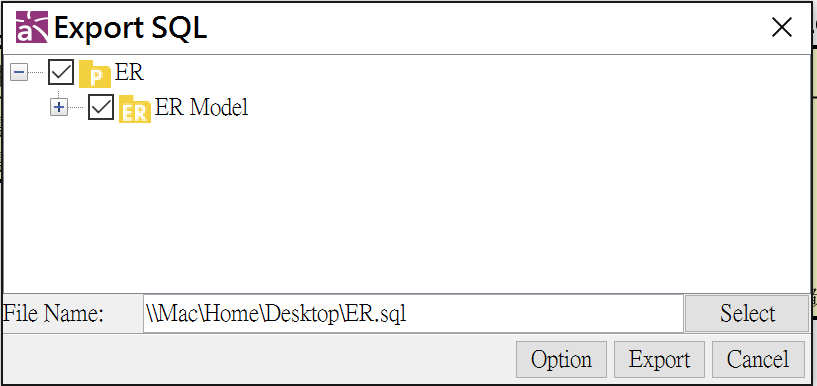This screenshot has width=817, height=386.
Task: Click the Export button
Action: pos(659,359)
